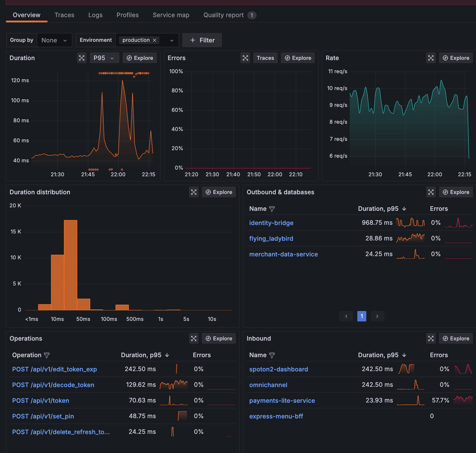Expand the Inbound panel to fullscreen

coord(431,338)
